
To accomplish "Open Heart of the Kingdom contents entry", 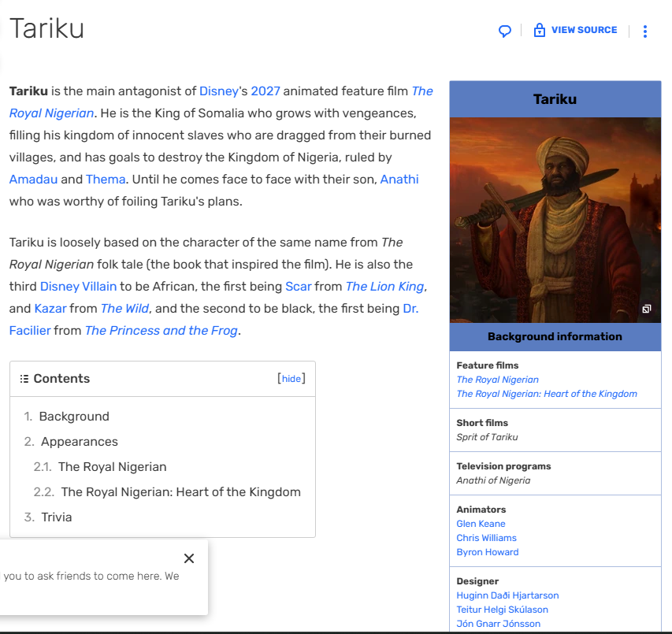I will (x=180, y=492).
